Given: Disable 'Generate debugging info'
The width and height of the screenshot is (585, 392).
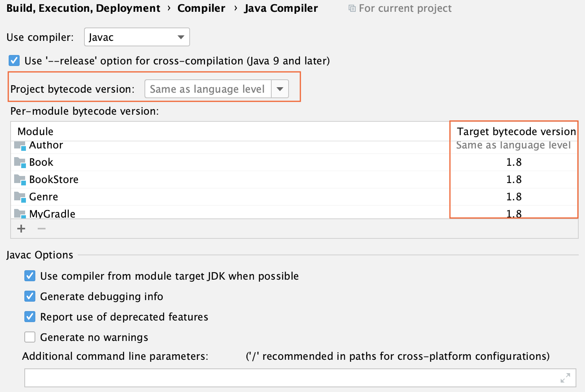Looking at the screenshot, I should pyautogui.click(x=30, y=296).
